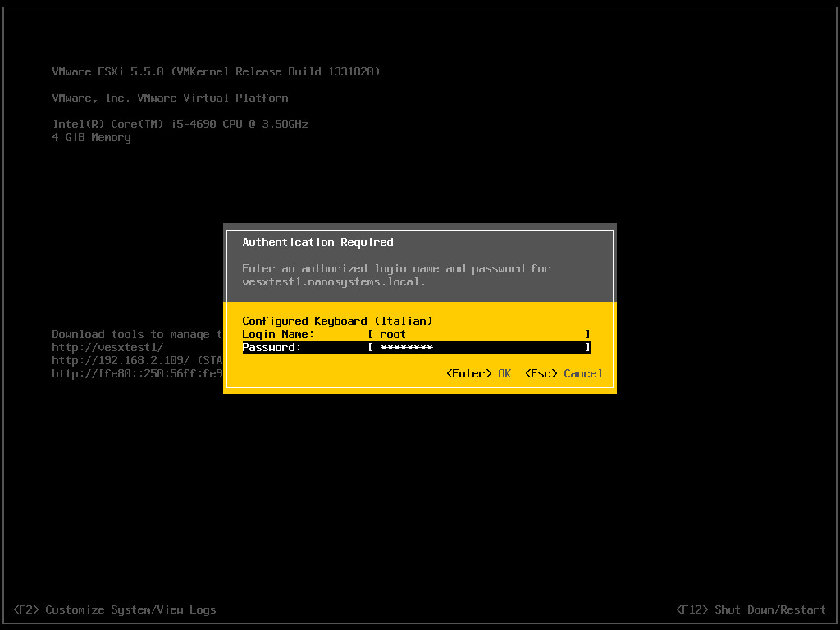
Task: Click the 4 GiB Memory text
Action: (x=92, y=138)
